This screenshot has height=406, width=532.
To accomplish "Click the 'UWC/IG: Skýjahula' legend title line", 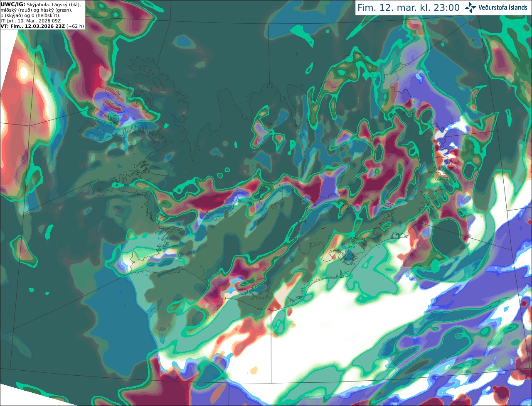I will 41,5.
